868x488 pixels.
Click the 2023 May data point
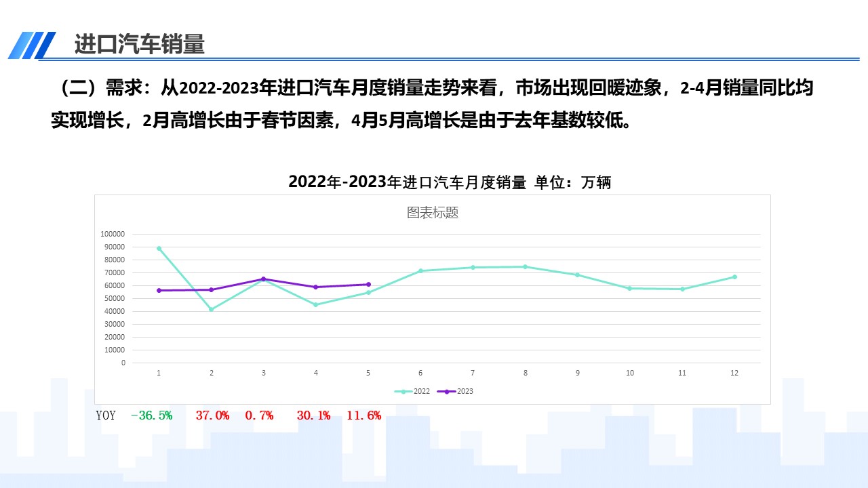368,284
